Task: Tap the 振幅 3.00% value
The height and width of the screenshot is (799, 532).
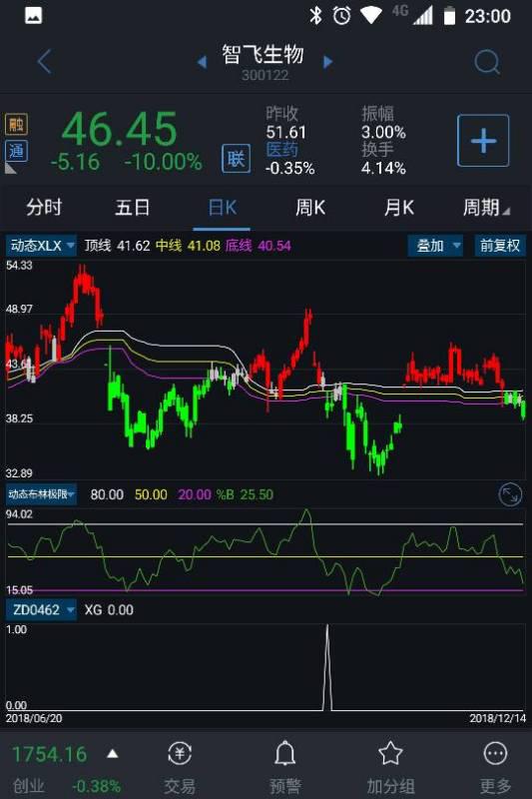Action: (383, 132)
